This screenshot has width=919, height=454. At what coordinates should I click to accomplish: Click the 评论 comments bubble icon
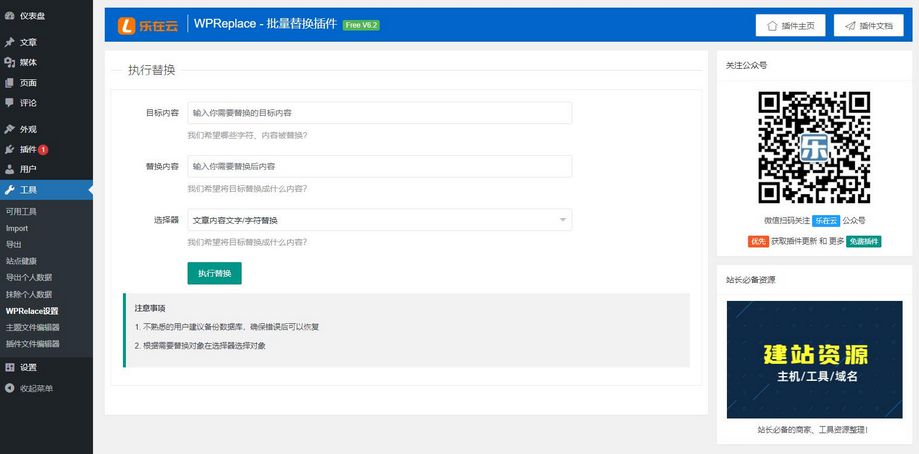pyautogui.click(x=9, y=103)
